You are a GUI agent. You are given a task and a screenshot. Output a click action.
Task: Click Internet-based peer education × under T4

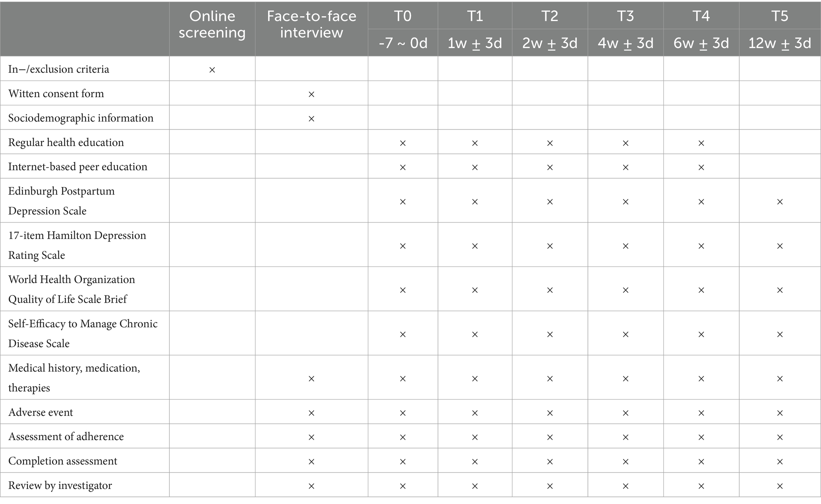click(x=701, y=167)
